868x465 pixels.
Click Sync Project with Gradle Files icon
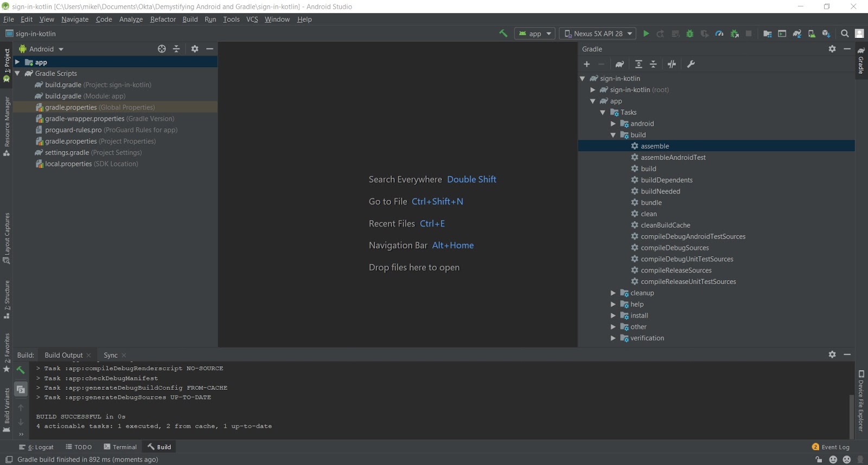[x=797, y=34]
